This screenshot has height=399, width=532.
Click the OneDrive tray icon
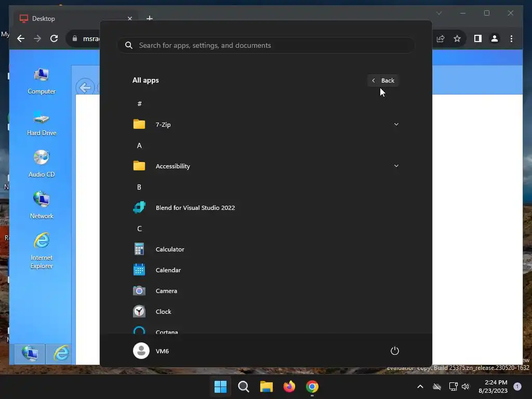[x=437, y=387]
